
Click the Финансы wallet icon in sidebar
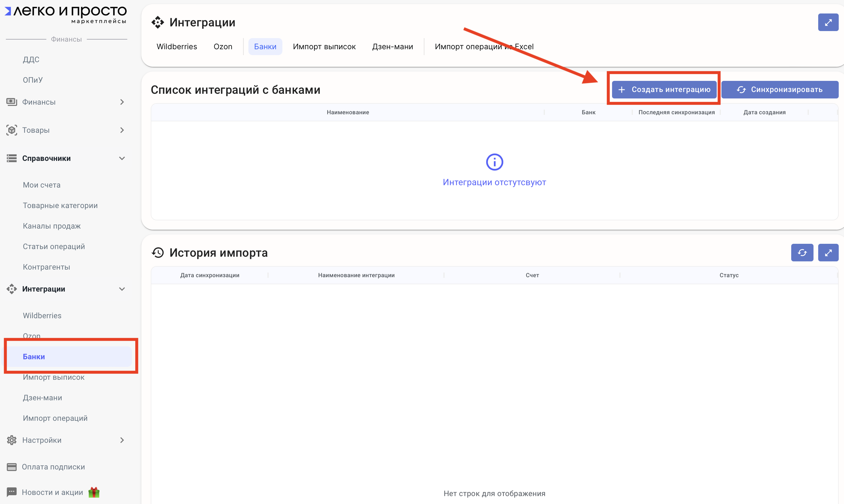(x=11, y=102)
